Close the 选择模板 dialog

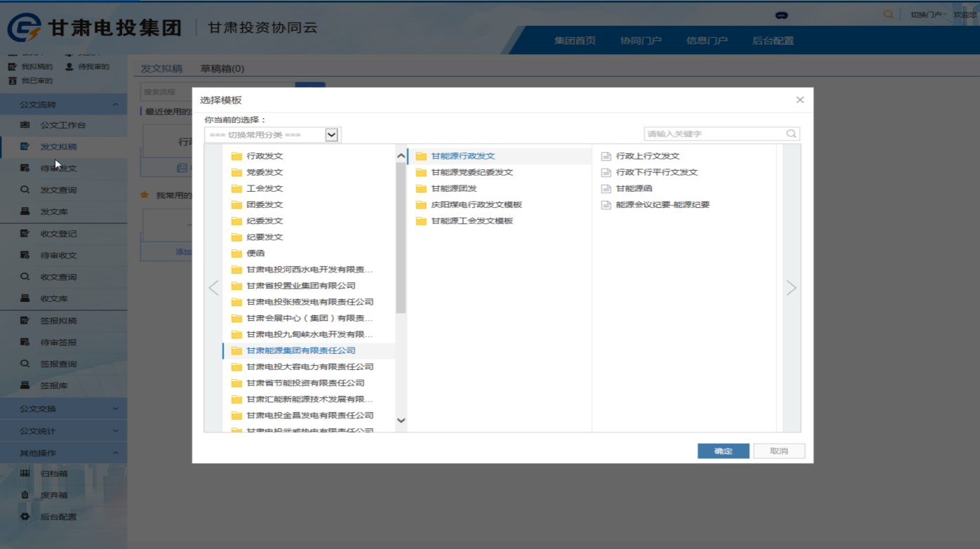point(800,100)
